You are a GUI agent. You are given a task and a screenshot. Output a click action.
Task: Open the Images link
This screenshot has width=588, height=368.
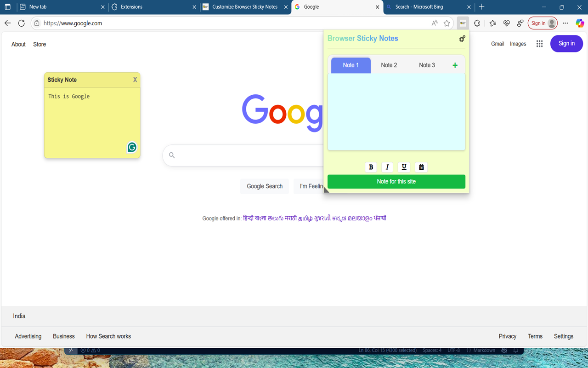(x=518, y=44)
